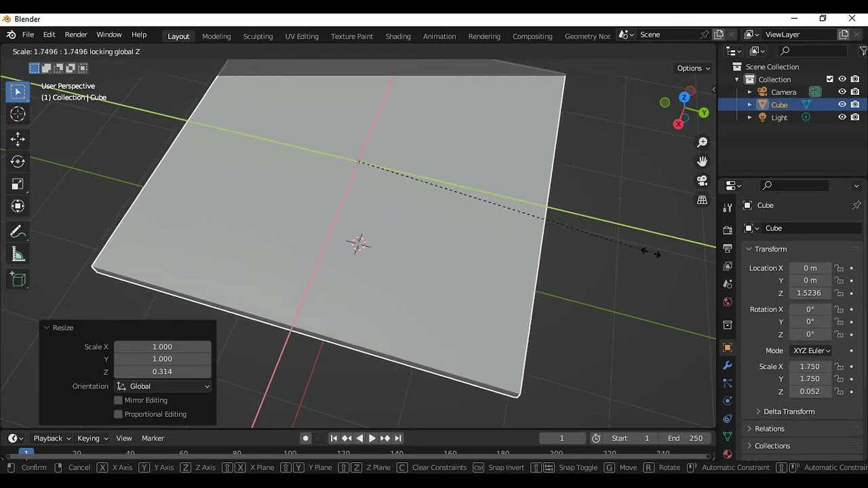Open the Output properties tab

728,248
